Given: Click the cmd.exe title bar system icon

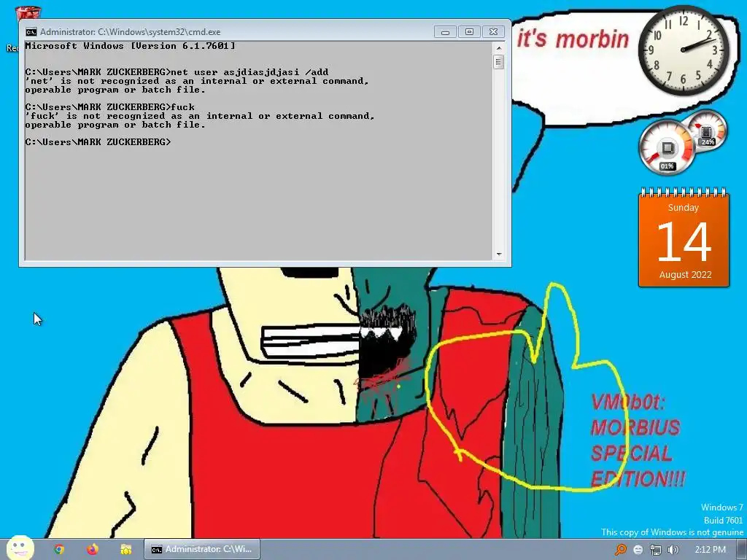Looking at the screenshot, I should (x=31, y=32).
